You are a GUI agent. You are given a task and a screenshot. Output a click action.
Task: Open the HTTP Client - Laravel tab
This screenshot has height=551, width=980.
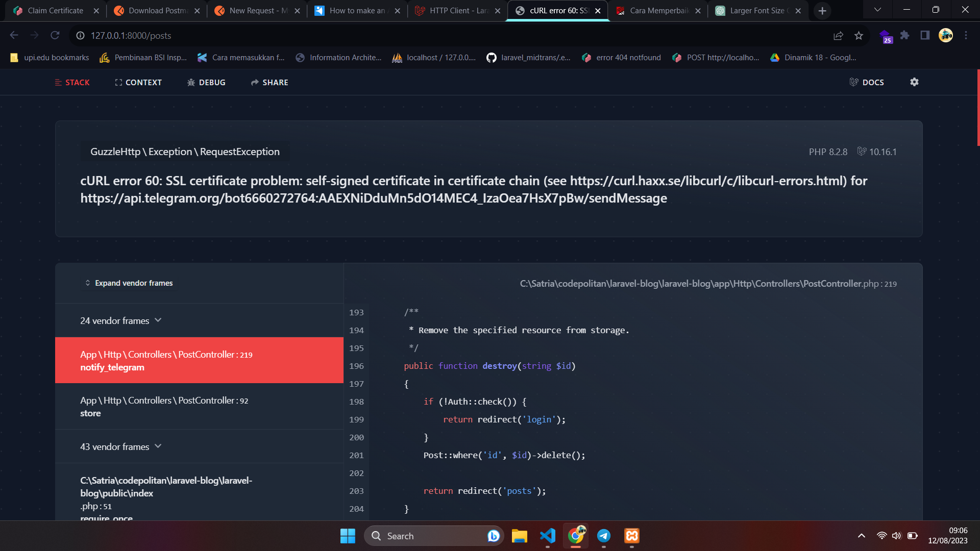point(454,10)
